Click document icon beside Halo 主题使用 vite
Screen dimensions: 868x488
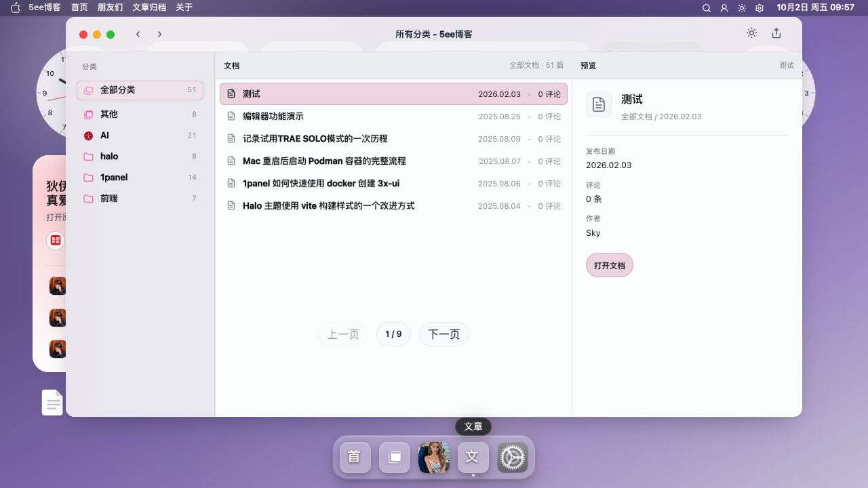tap(231, 206)
